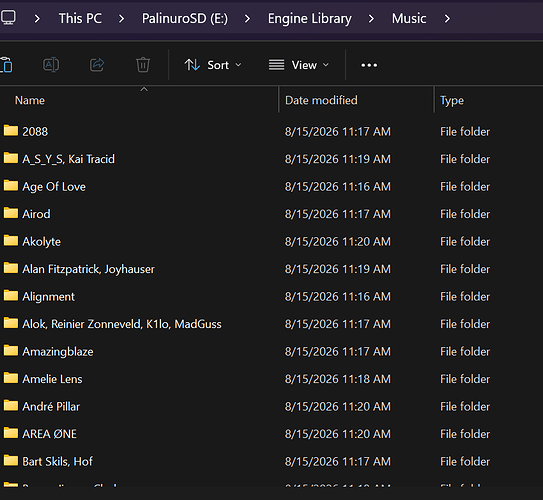
Task: Open the Sort dropdown
Action: [x=213, y=65]
